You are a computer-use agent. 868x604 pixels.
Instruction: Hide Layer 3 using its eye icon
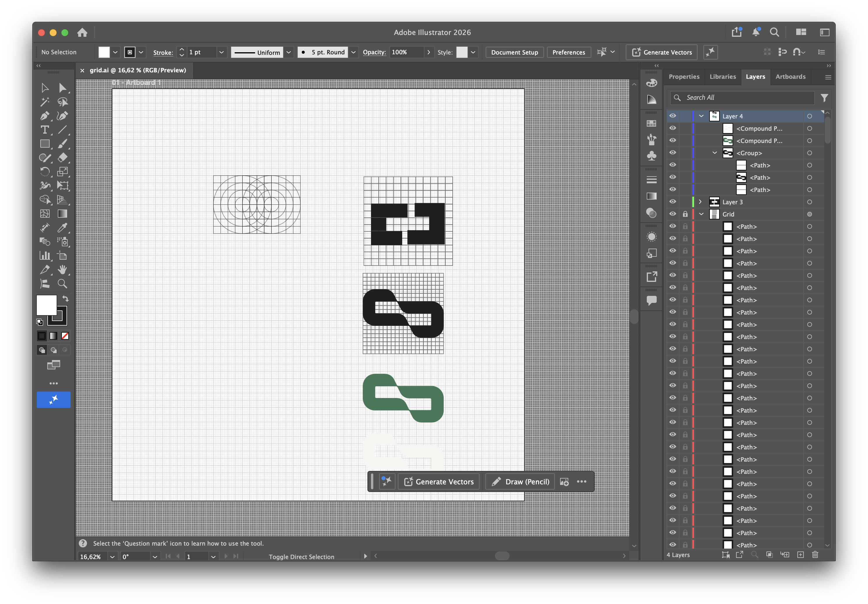[673, 202]
